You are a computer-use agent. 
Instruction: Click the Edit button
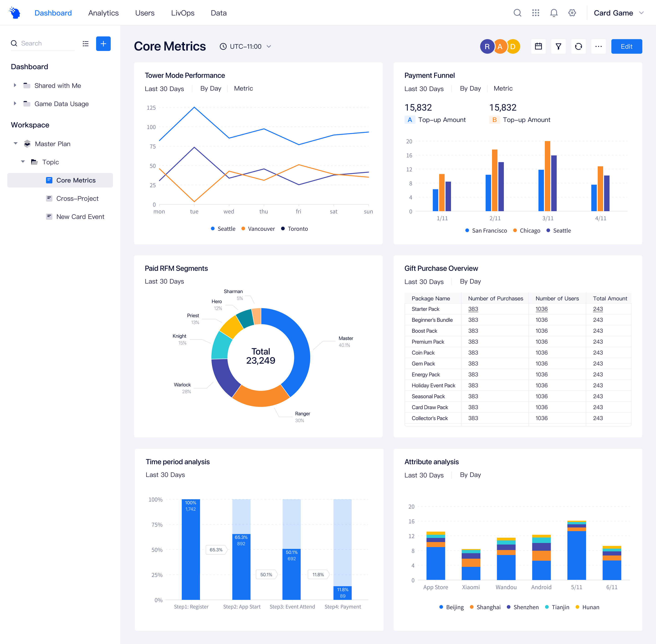point(626,46)
